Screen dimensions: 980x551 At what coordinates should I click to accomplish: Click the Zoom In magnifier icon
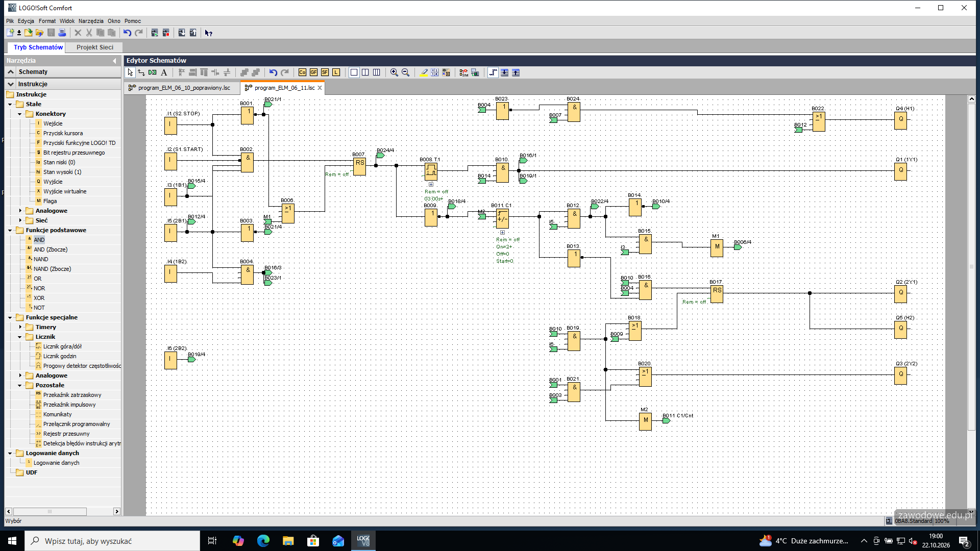pyautogui.click(x=394, y=72)
